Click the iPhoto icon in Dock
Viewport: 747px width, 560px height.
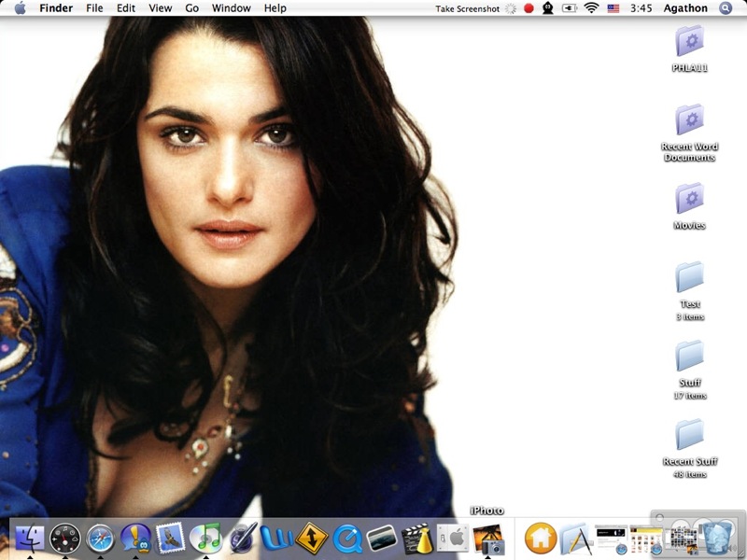click(x=486, y=538)
